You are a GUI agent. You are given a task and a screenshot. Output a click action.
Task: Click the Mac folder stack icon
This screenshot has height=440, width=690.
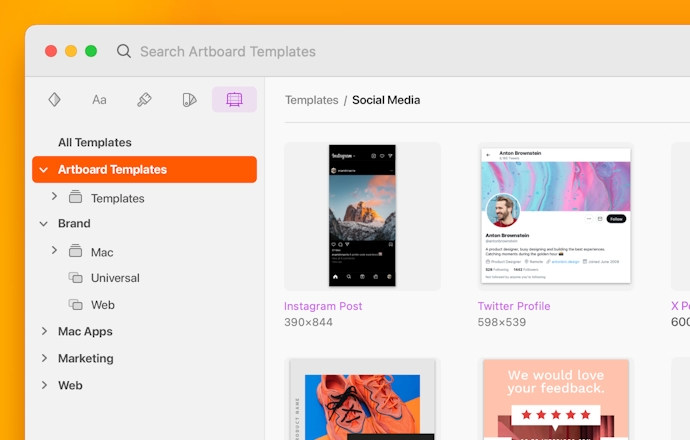(75, 250)
